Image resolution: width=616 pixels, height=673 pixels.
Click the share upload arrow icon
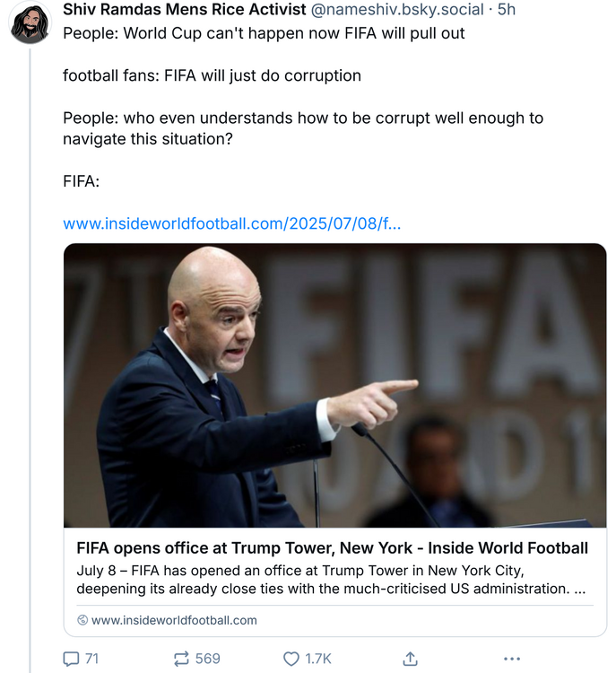pos(411,659)
